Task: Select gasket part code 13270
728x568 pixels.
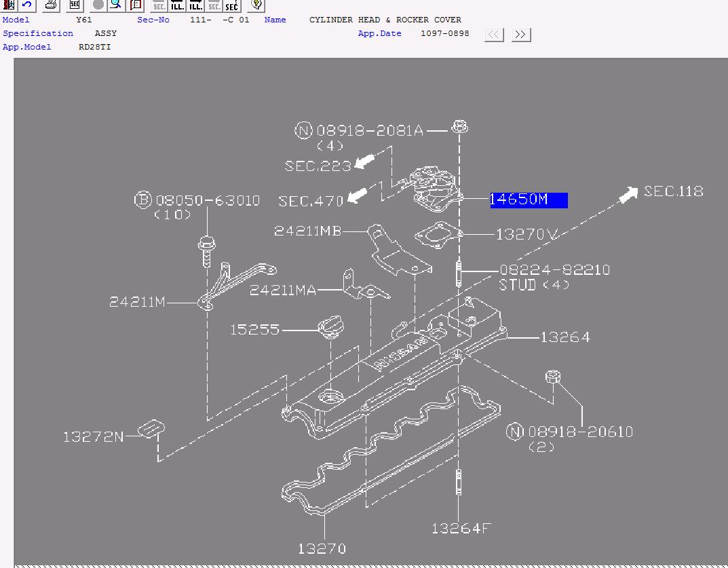Action: 322,549
